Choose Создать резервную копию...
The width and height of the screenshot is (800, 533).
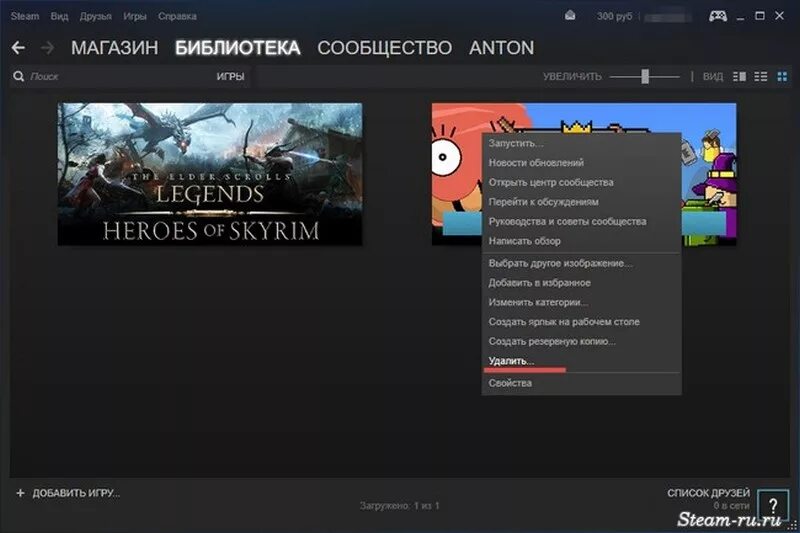point(582,341)
